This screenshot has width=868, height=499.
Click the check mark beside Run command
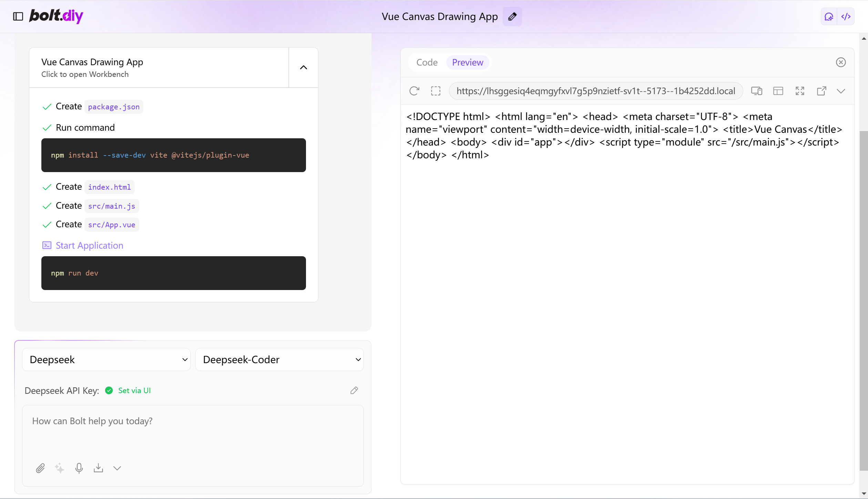point(47,128)
